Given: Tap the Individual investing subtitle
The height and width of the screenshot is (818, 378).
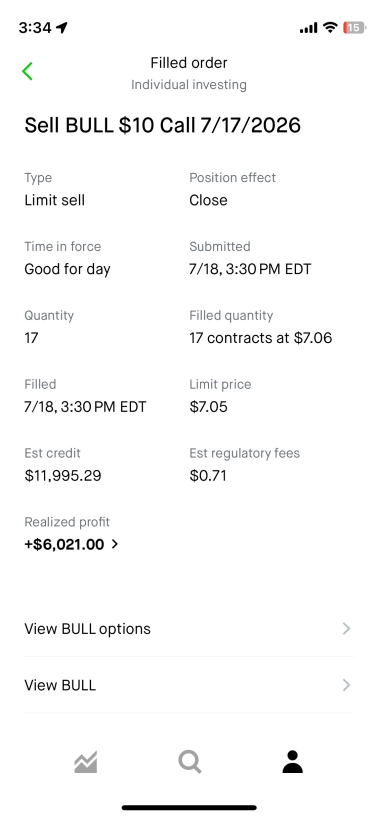Looking at the screenshot, I should coord(189,85).
